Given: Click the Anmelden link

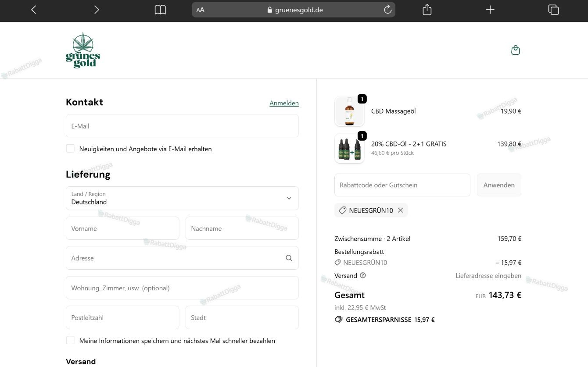Looking at the screenshot, I should point(284,103).
